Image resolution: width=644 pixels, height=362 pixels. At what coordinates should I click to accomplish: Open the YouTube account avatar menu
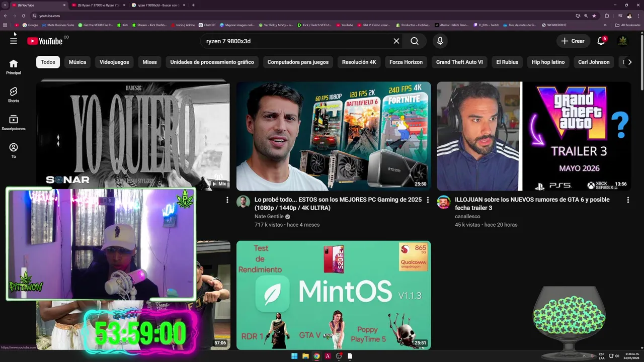pos(623,41)
